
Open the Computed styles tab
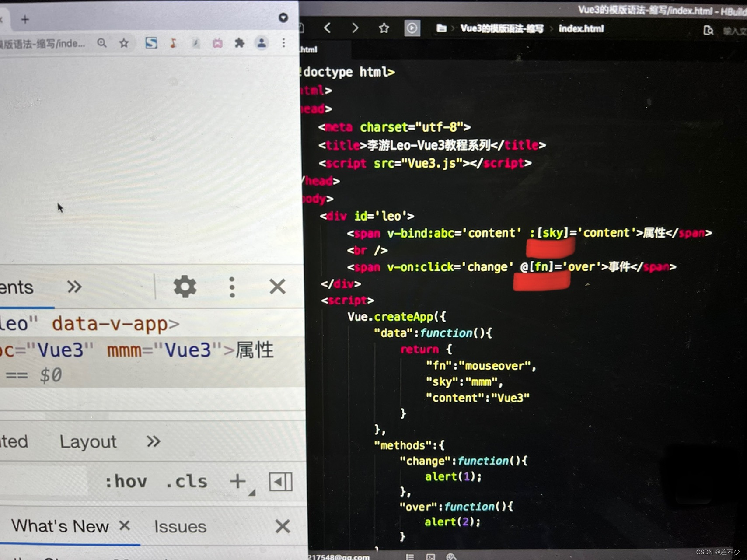[x=14, y=442]
